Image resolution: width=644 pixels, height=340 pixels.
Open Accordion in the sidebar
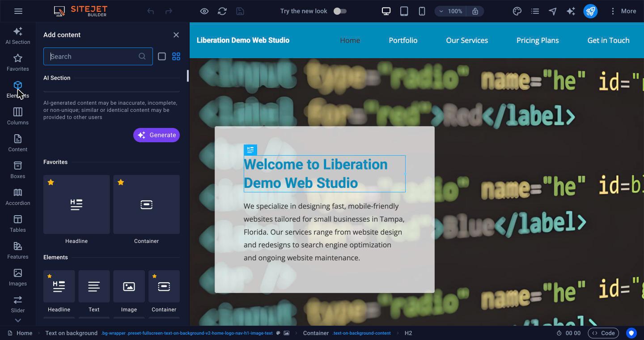click(x=18, y=197)
